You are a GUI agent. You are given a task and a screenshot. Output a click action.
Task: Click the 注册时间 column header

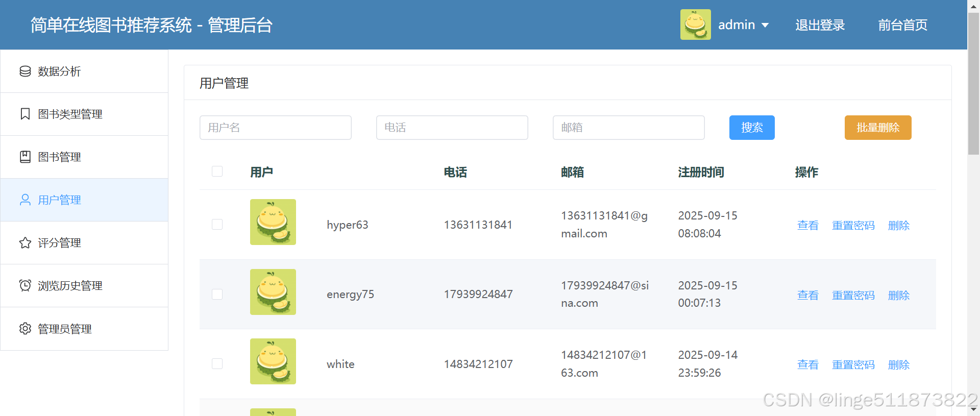coord(701,173)
